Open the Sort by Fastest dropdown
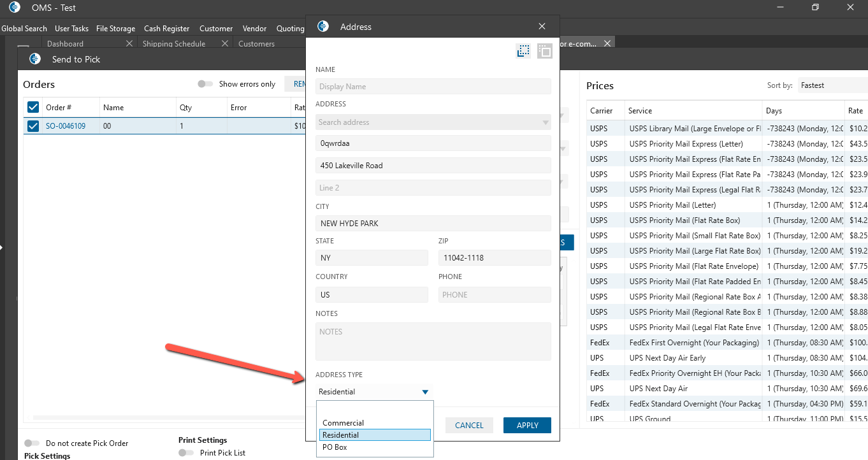The image size is (868, 460). [x=832, y=85]
